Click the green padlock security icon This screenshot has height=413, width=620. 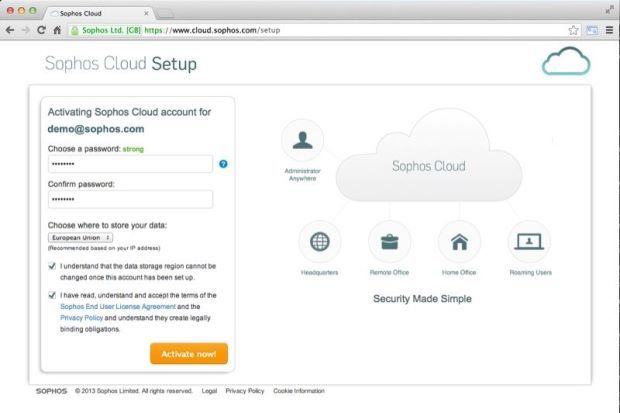pos(74,30)
